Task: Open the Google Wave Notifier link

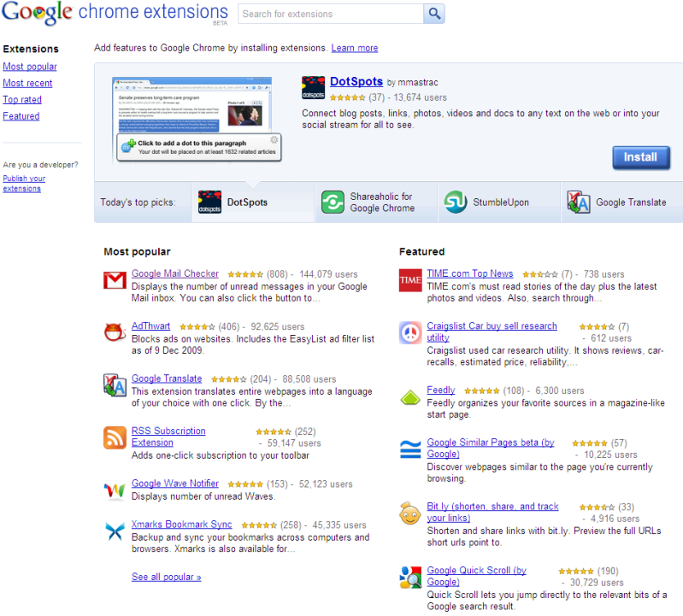Action: click(x=175, y=484)
